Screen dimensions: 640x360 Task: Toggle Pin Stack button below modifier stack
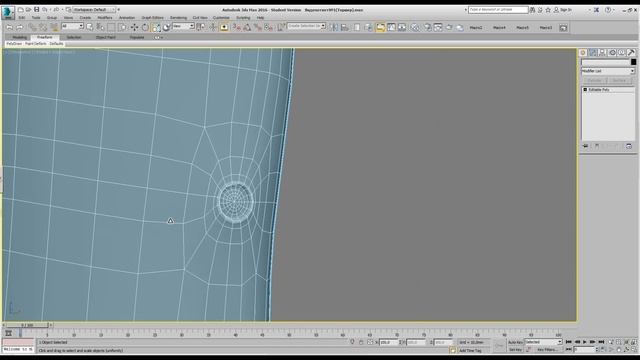585,146
